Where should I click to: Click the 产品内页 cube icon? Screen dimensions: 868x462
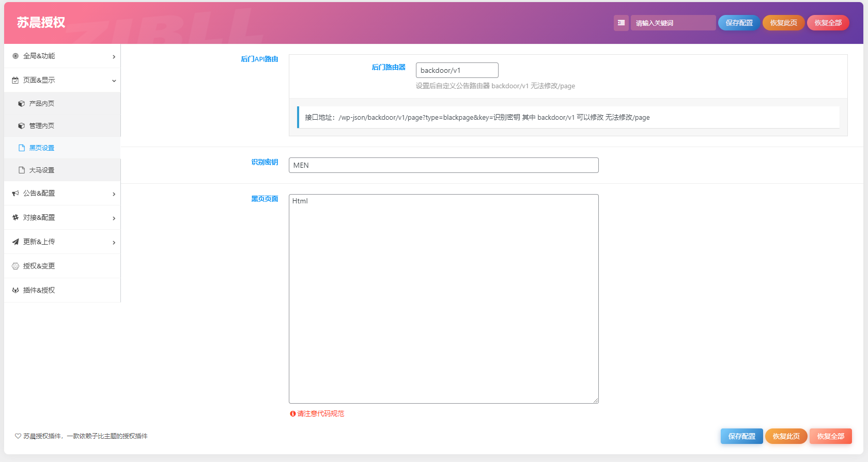[21, 104]
